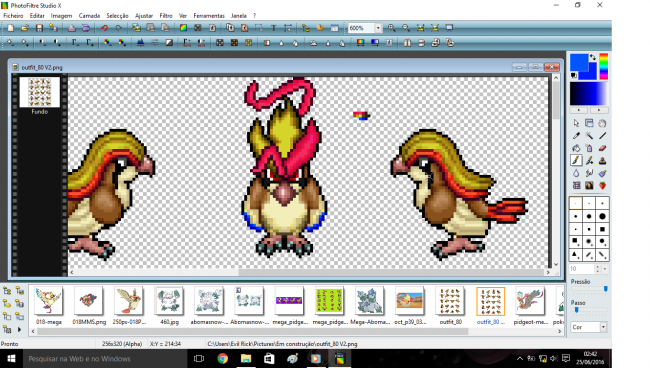Open File Explorer from the taskbar
The image size is (650, 368).
(x=246, y=358)
